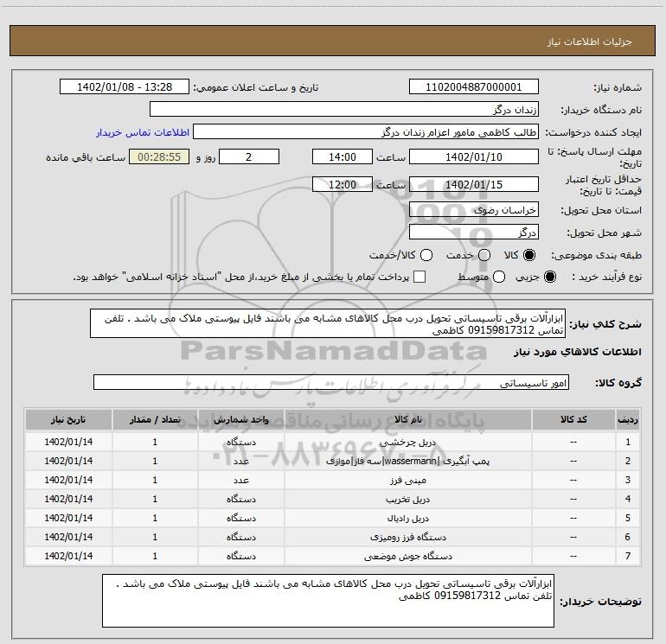666x644 pixels.
Task: Click the province field خراسان رضوی
Action: coord(474,210)
